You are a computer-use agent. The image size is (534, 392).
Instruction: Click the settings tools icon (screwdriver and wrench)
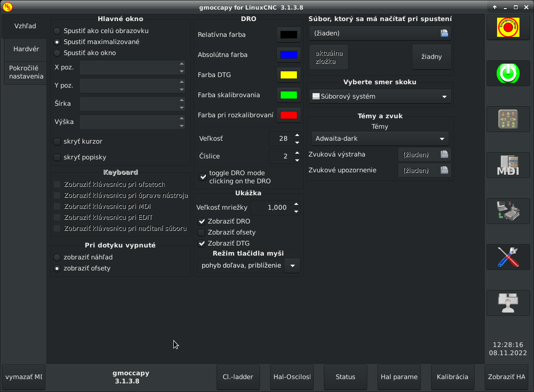pos(508,257)
